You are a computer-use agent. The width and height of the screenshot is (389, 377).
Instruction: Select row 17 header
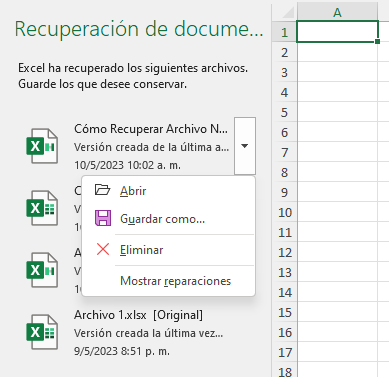(x=285, y=352)
